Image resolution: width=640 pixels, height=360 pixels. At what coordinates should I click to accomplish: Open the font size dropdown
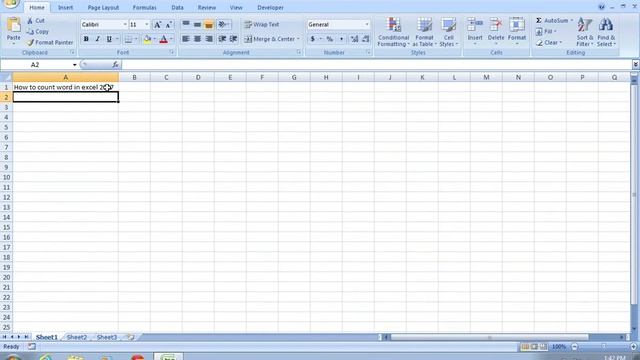147,25
